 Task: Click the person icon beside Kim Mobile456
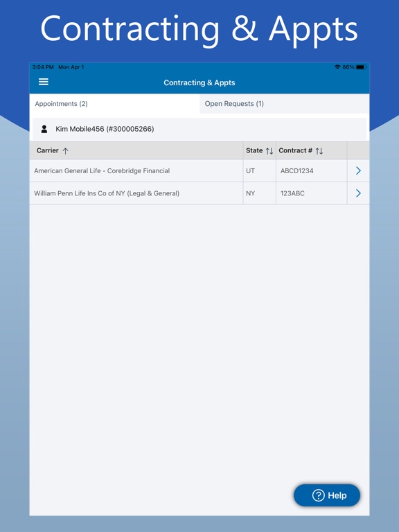point(44,129)
